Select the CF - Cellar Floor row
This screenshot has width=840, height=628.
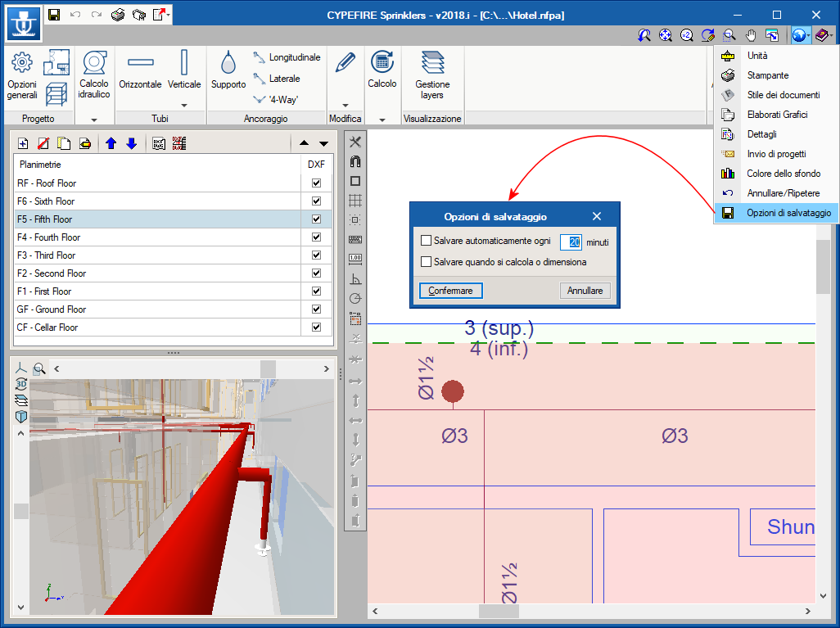tap(173, 328)
